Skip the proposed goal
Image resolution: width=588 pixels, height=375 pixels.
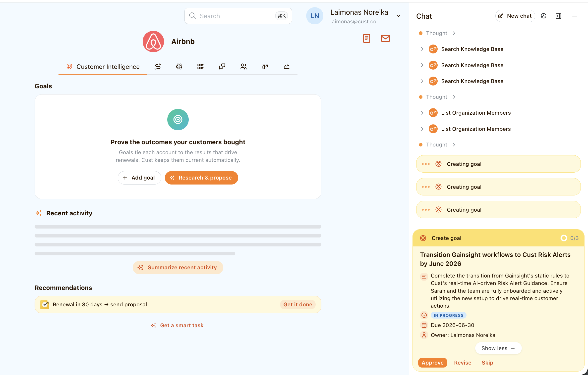coord(487,363)
